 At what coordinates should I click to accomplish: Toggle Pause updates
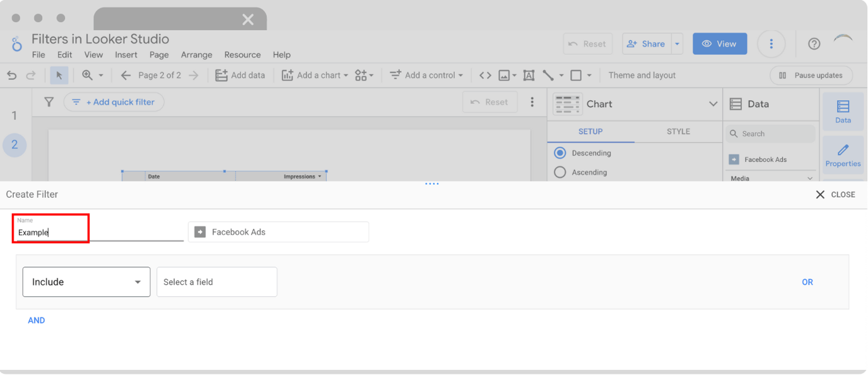[x=811, y=75]
